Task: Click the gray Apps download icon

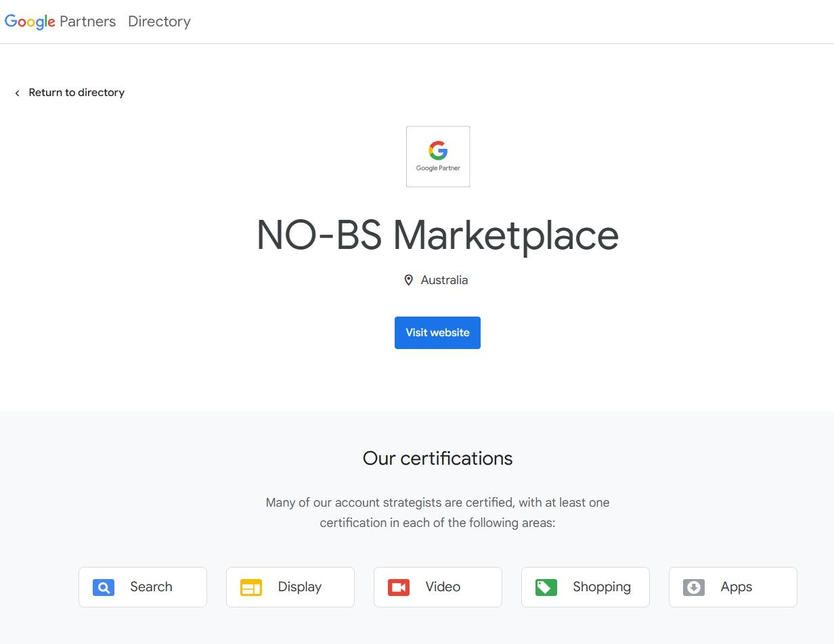Action: coord(694,587)
